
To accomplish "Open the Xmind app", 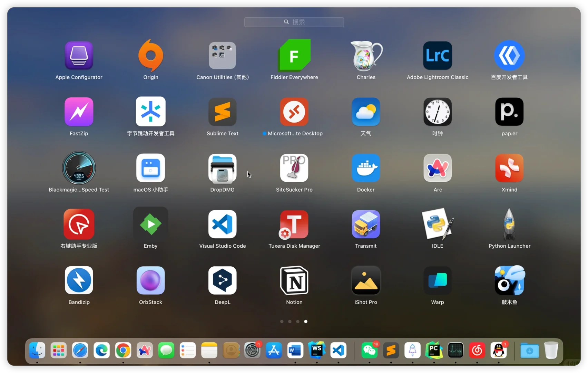I will point(509,168).
